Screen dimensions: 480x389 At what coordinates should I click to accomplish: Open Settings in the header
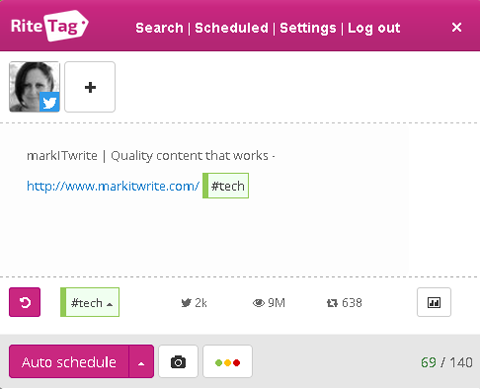click(308, 28)
